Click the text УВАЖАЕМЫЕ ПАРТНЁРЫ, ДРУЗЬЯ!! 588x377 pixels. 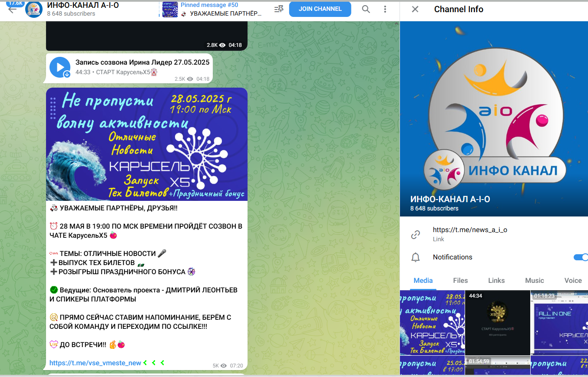coord(119,208)
